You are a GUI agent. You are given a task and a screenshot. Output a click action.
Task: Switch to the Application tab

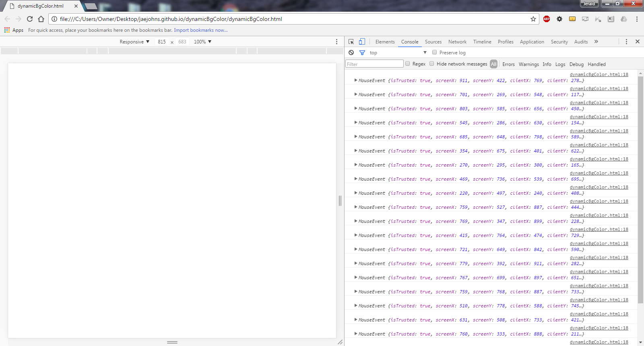point(532,42)
